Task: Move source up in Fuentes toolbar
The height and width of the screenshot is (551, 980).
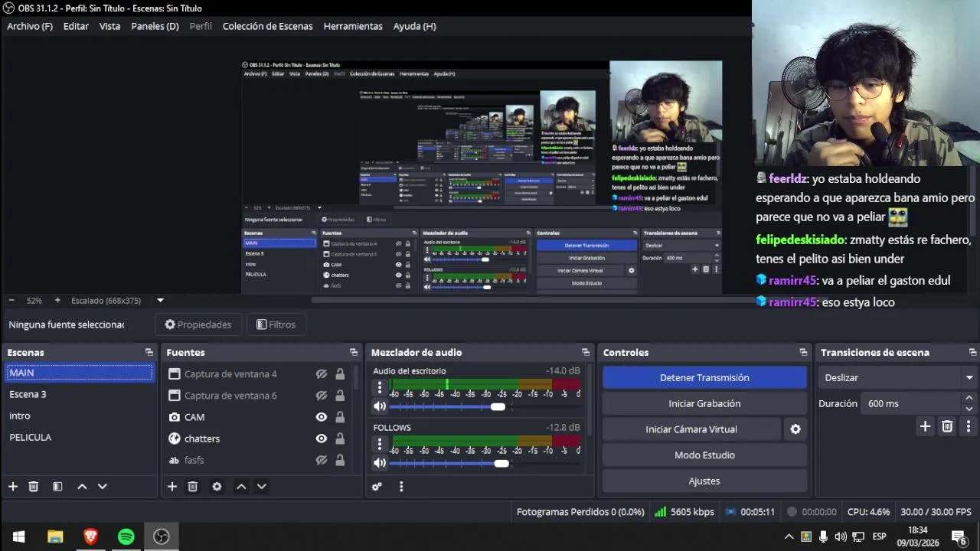Action: [x=241, y=487]
